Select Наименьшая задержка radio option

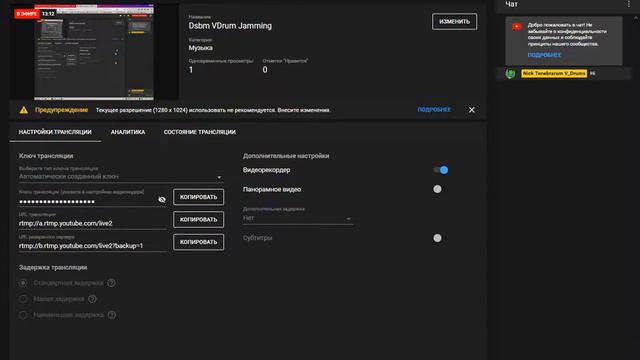point(23,315)
